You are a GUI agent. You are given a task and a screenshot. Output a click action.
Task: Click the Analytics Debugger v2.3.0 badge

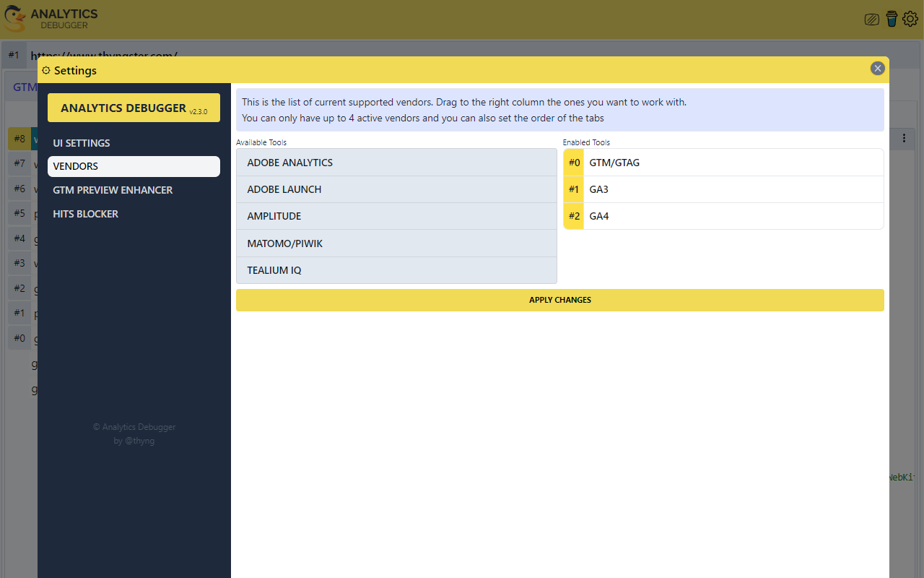(x=134, y=108)
